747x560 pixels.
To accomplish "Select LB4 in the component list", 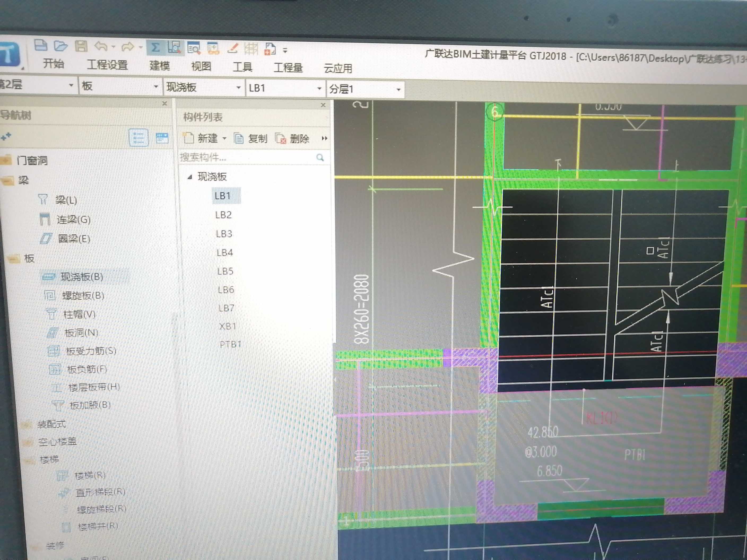I will (x=225, y=252).
